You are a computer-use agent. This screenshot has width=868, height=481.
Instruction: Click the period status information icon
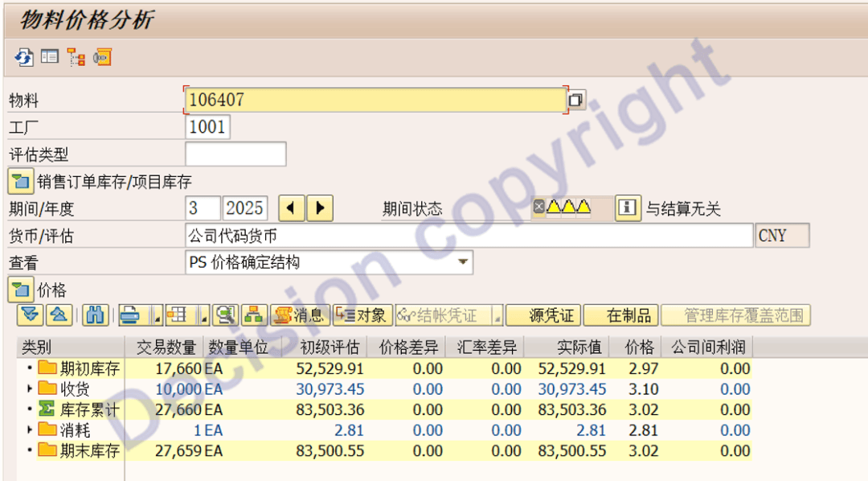click(628, 208)
